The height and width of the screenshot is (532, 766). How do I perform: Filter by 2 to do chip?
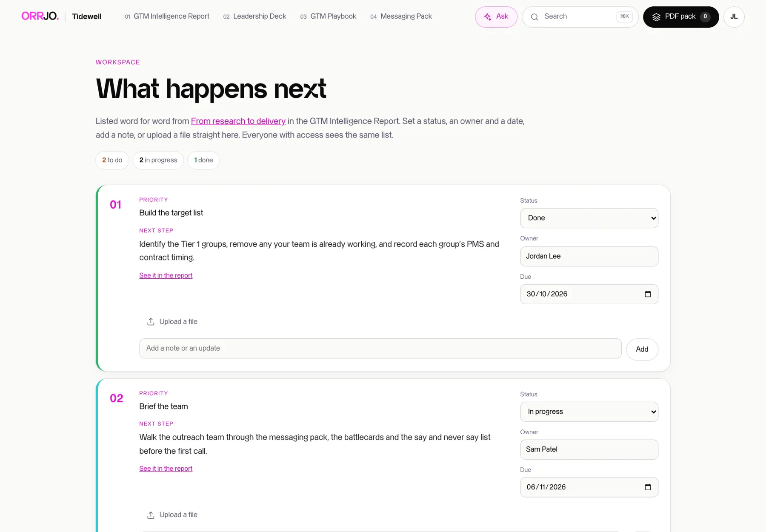point(112,160)
